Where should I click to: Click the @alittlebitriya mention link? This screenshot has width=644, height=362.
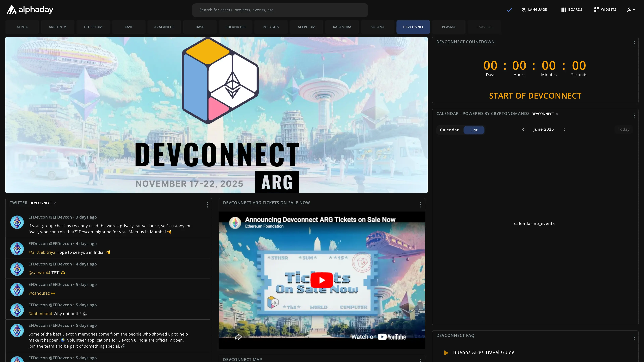click(42, 252)
